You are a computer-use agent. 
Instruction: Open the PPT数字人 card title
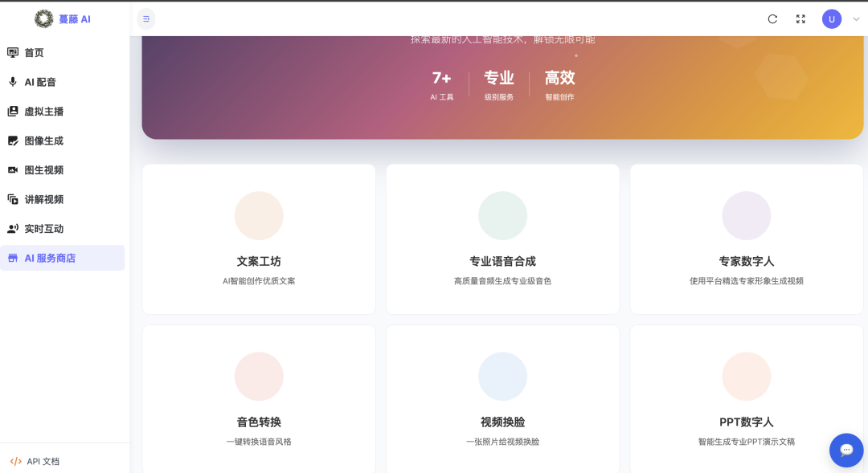pos(746,422)
